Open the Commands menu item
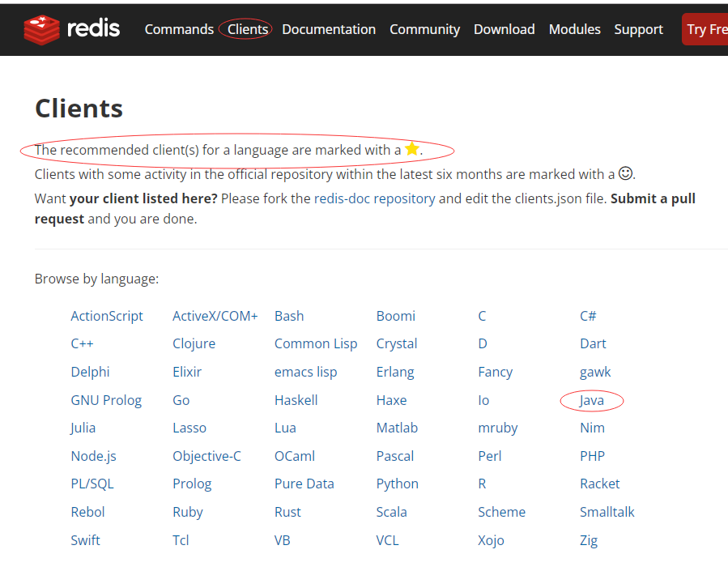Screen dimensions: 728x571 click(179, 29)
